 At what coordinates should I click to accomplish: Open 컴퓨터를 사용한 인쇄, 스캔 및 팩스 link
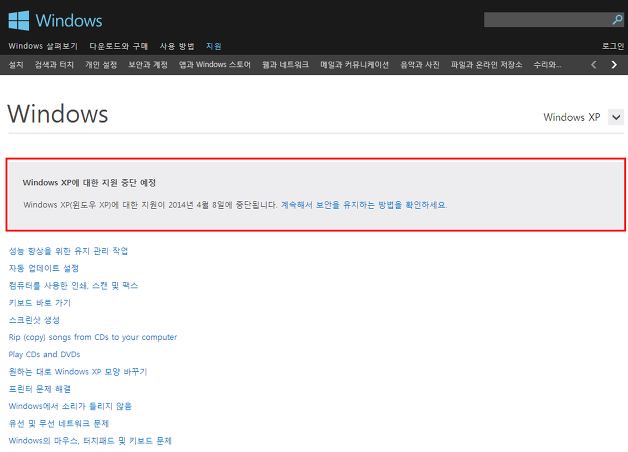point(73,285)
